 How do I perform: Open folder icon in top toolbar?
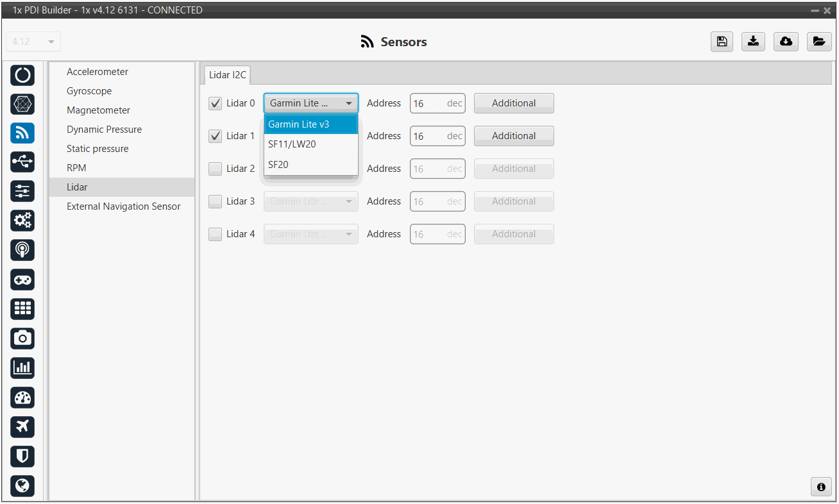[x=818, y=42]
